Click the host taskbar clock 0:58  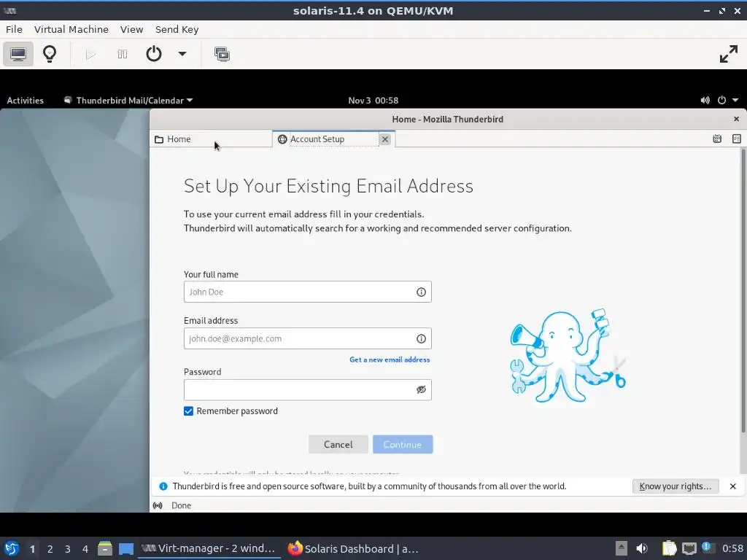click(732, 548)
